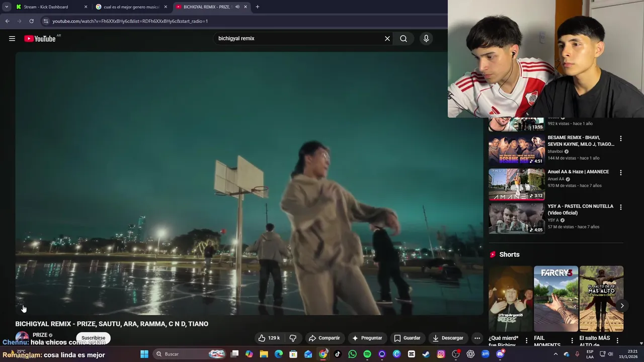Open Spotify from the taskbar
Image resolution: width=644 pixels, height=362 pixels.
click(367, 354)
